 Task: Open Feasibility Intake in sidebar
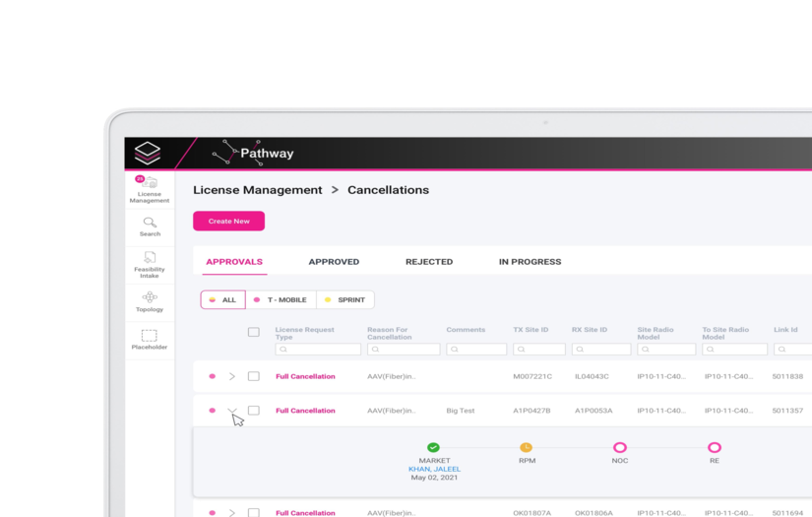pyautogui.click(x=150, y=265)
